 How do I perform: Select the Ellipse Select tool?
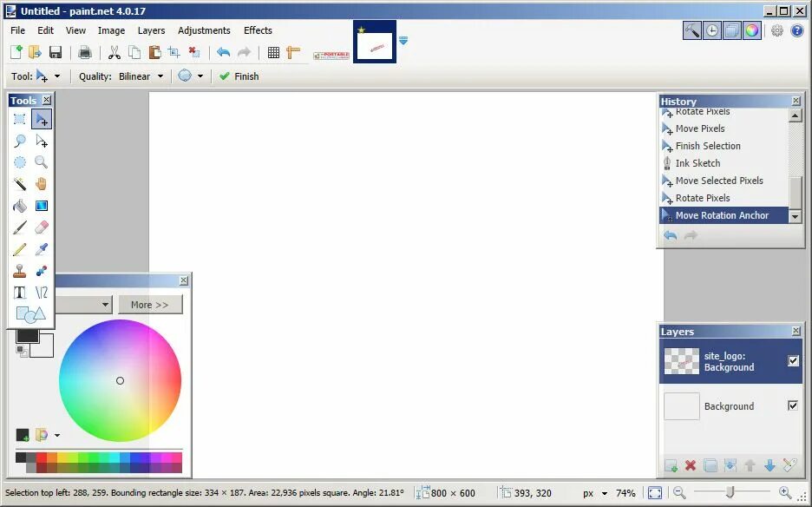20,162
